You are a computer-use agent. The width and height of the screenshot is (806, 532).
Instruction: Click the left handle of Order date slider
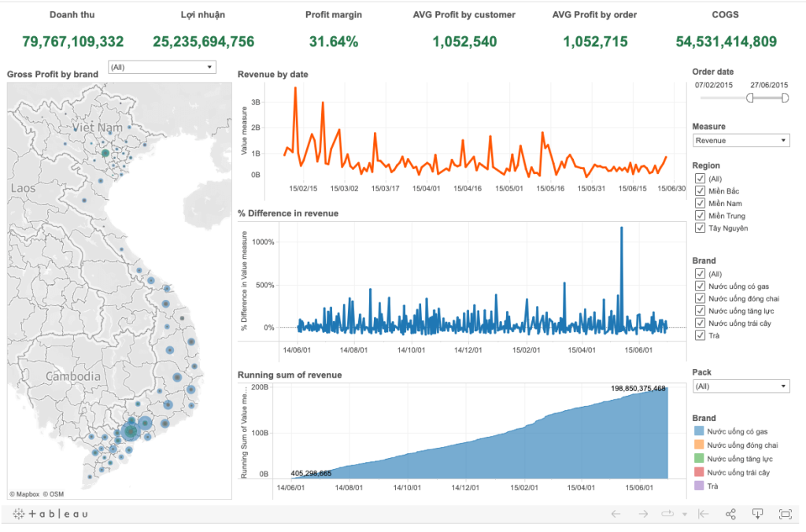point(750,98)
